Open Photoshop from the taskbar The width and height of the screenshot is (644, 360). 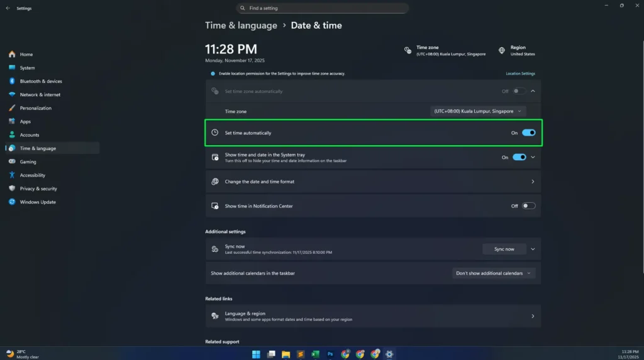pyautogui.click(x=330, y=354)
